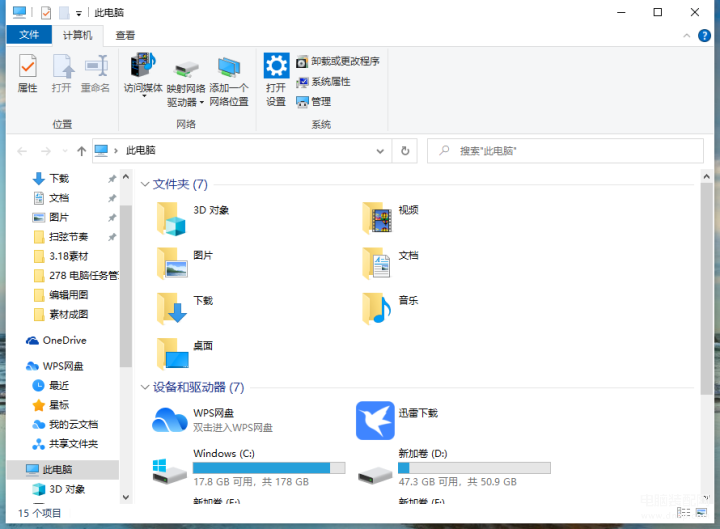Select the Music (音乐) folder
Image resolution: width=720 pixels, height=529 pixels.
click(x=390, y=309)
